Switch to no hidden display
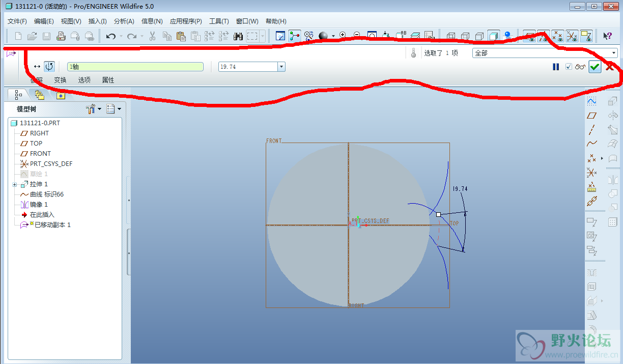Viewport: 623px width, 364px height. coord(479,36)
